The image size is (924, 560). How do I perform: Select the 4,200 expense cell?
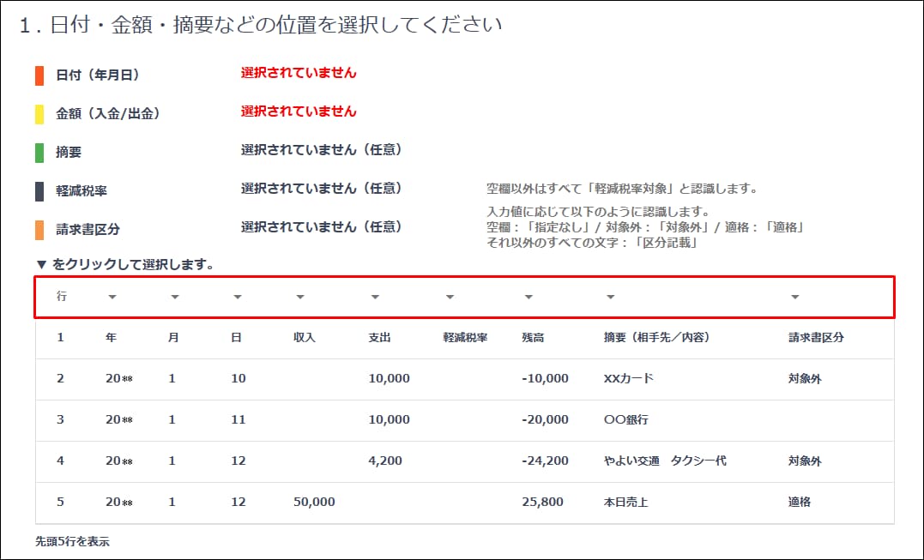(x=385, y=461)
